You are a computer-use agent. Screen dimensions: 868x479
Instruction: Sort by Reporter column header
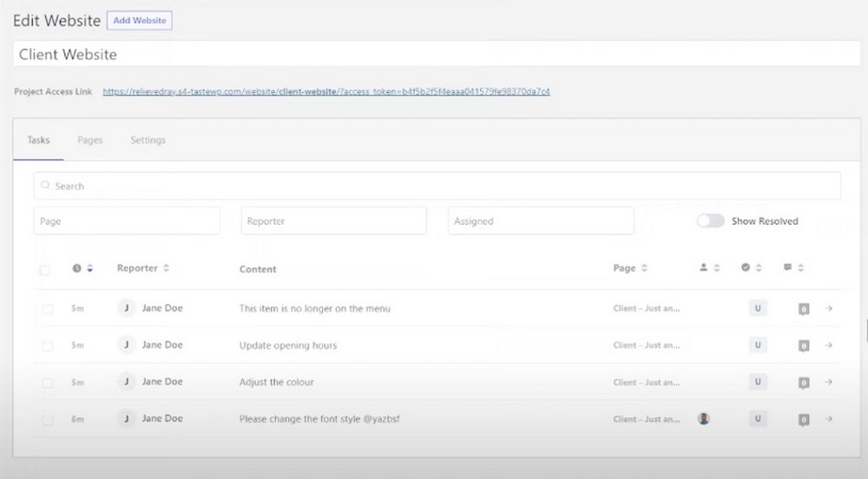[143, 268]
